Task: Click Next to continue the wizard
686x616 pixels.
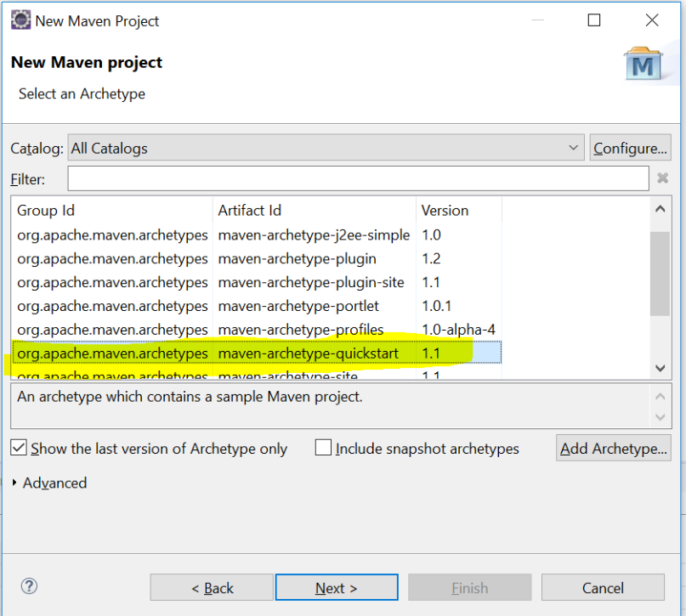Action: tap(336, 587)
